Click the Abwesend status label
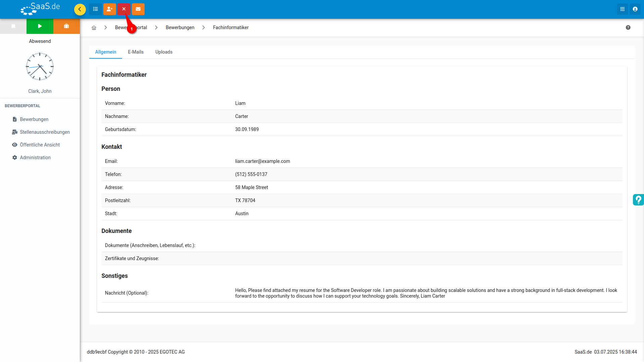Viewport: 644px width, 362px height. click(x=40, y=41)
